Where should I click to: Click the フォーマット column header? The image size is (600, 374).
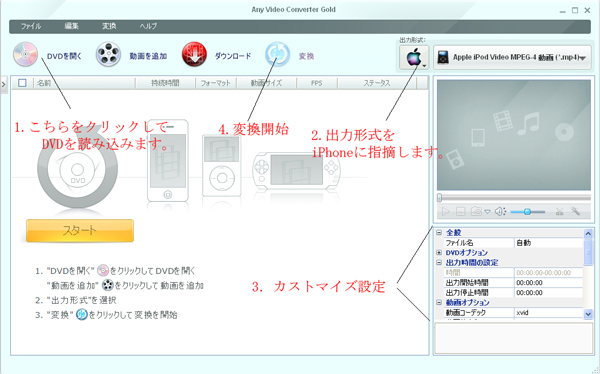(216, 83)
